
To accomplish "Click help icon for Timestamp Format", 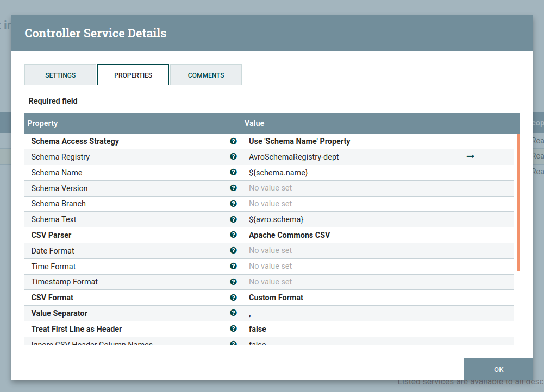I will pyautogui.click(x=233, y=282).
